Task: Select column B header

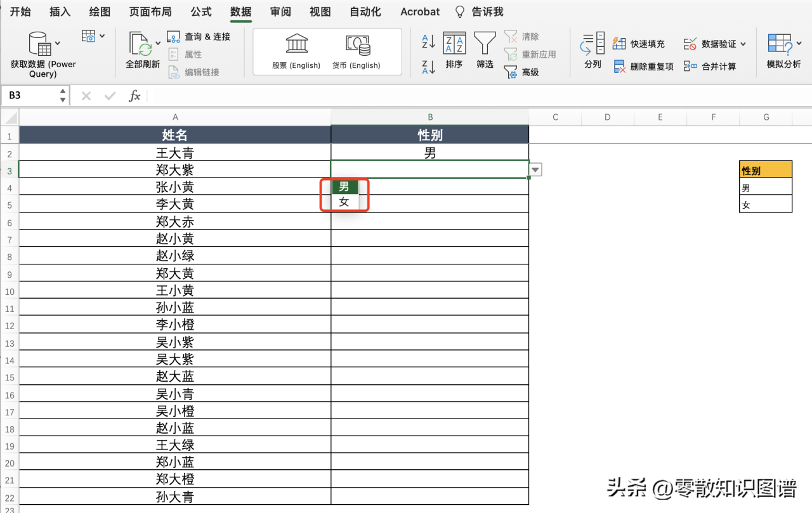Action: pos(430,117)
